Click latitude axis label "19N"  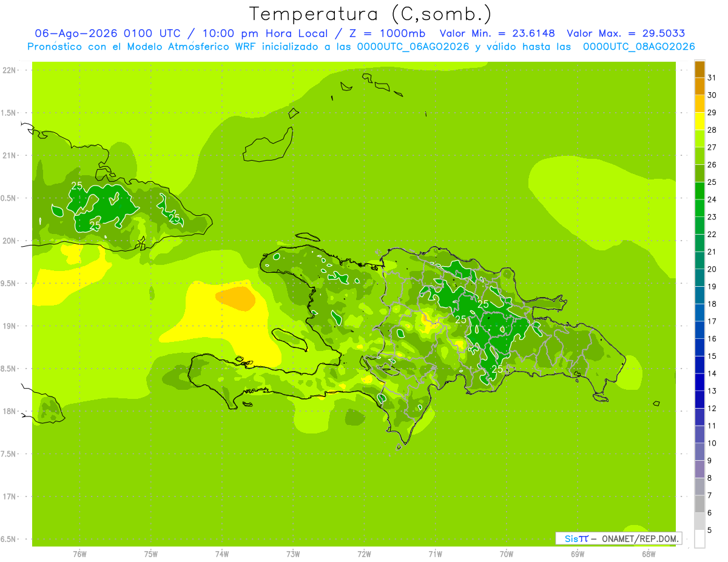pos(10,326)
